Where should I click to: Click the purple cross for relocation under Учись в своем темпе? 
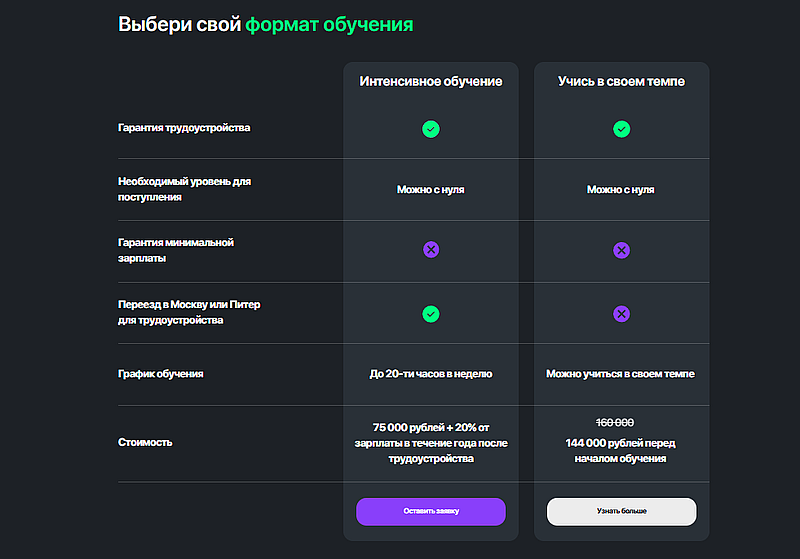621,314
